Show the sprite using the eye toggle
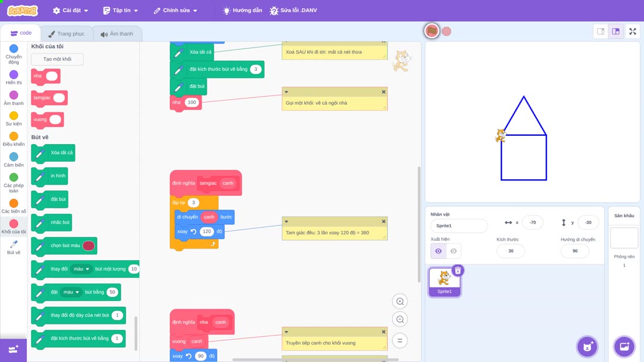Image resolution: width=644 pixels, height=362 pixels. [x=439, y=251]
